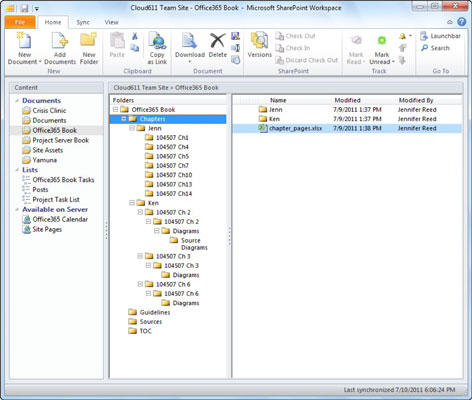Viewport: 472px width, 400px height.
Task: Click the Mark Unread icon
Action: [x=382, y=41]
